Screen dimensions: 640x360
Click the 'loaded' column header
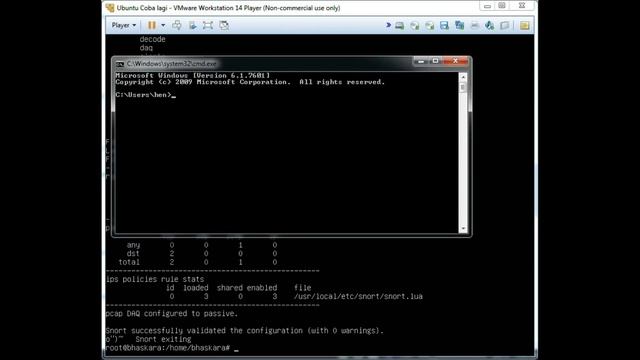(x=196, y=288)
